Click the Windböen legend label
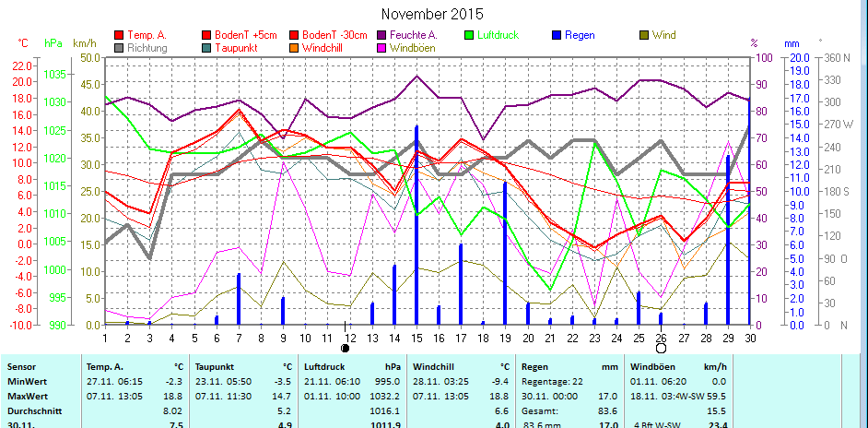868x428 pixels. tap(413, 48)
